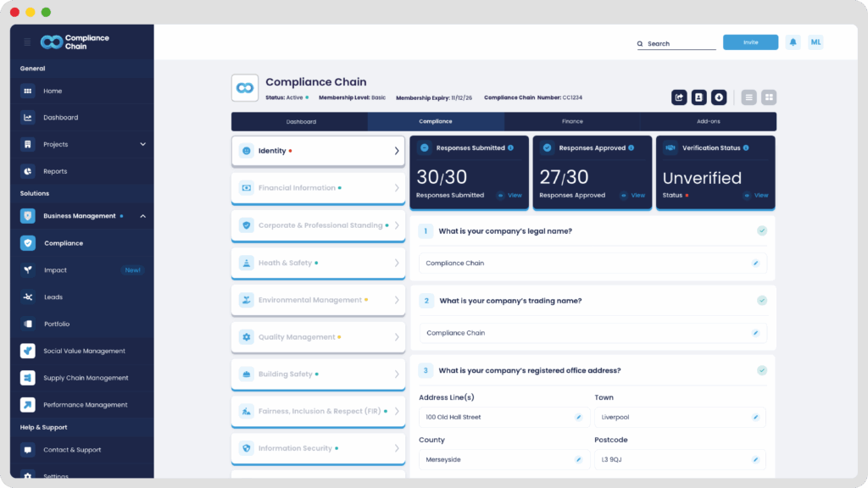Edit the company legal name pencil icon
The width and height of the screenshot is (868, 488).
755,263
